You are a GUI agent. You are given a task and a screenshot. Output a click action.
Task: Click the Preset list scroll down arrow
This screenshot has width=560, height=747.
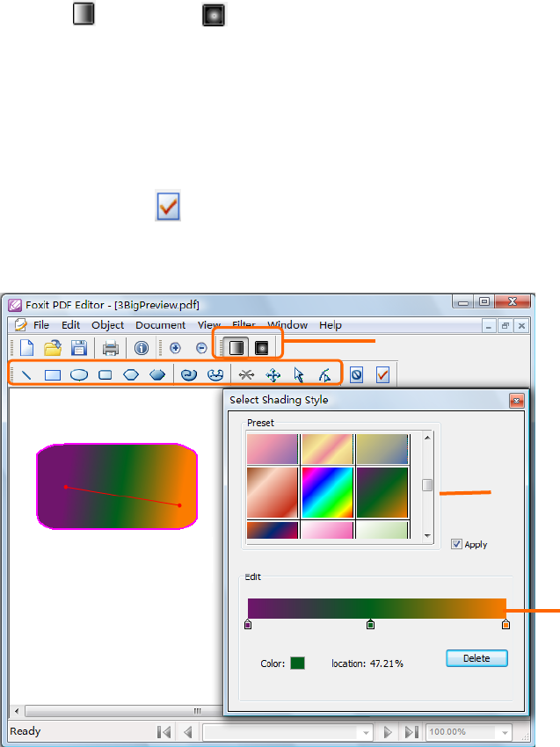coord(427,536)
